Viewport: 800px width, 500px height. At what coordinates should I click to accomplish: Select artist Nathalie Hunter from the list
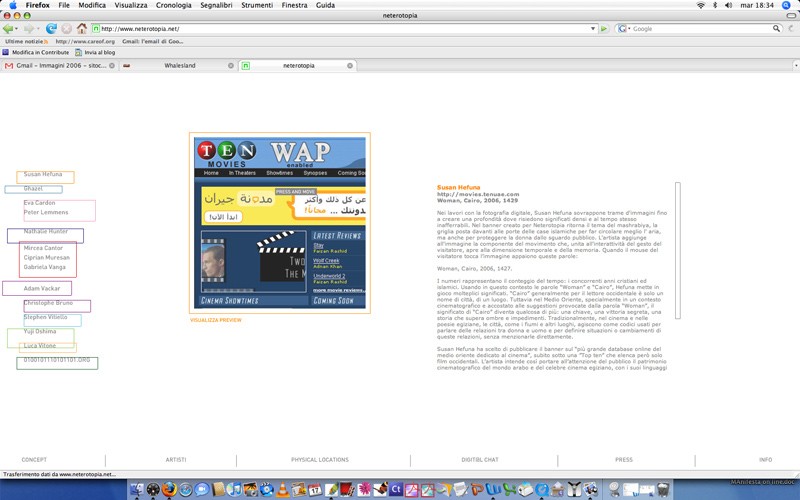coord(46,231)
